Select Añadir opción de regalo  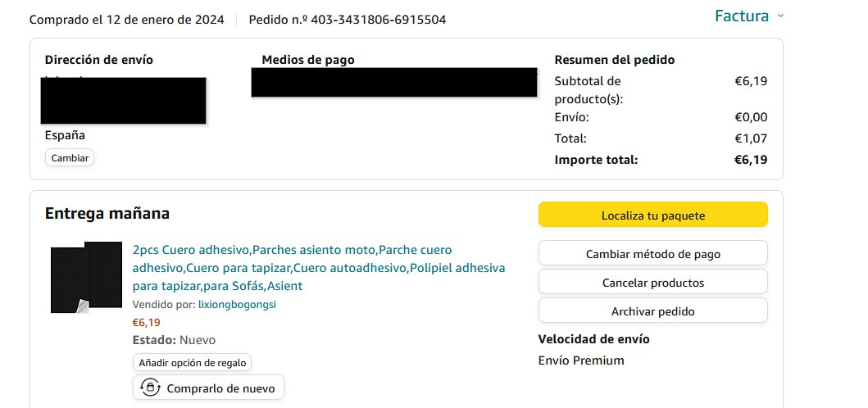coord(192,362)
